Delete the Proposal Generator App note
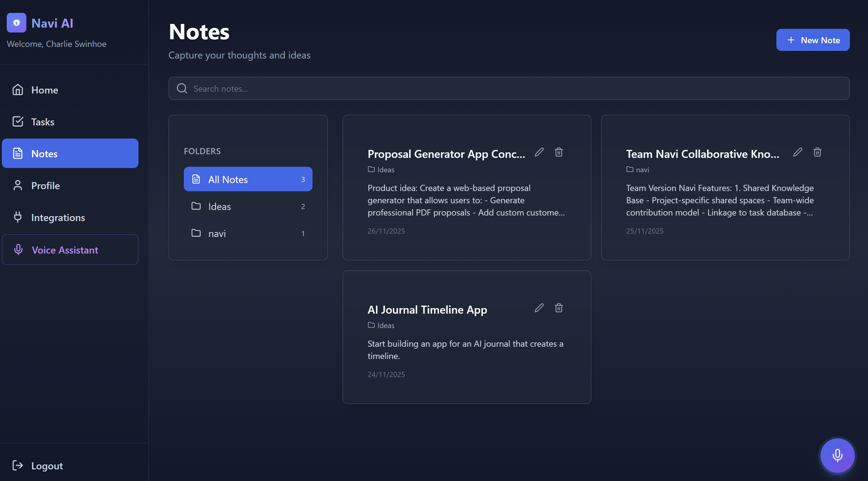 point(559,152)
